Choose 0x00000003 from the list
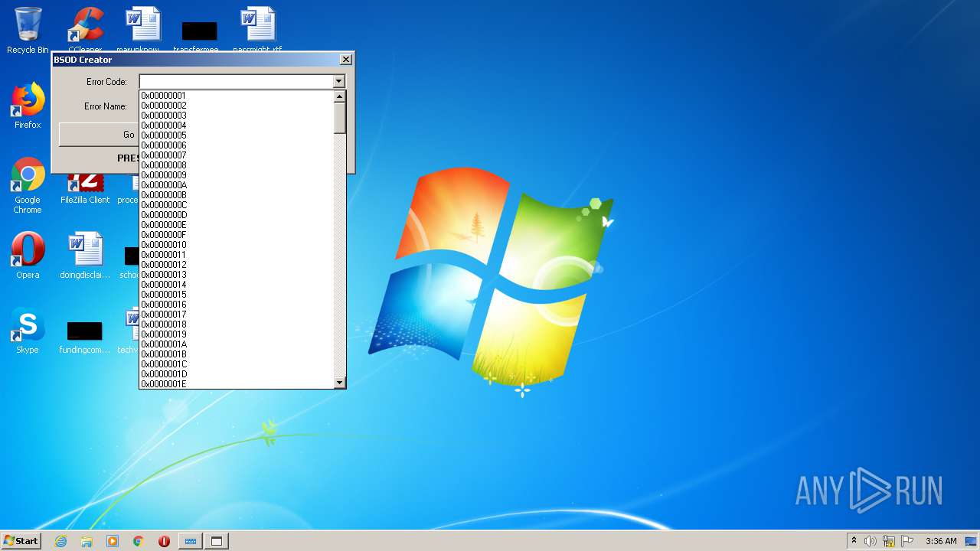Viewport: 980px width, 551px height. [237, 116]
